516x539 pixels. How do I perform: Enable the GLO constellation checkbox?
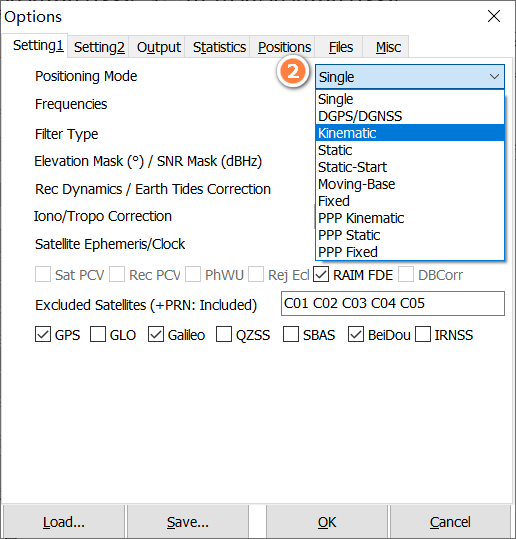pyautogui.click(x=98, y=334)
